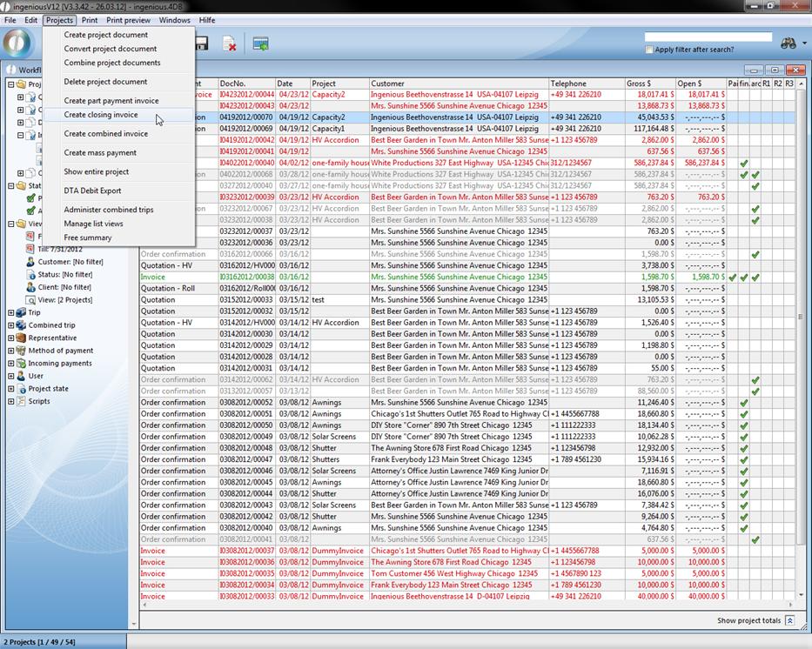Click the save floppy disk toolbar icon
The height and width of the screenshot is (649, 812).
click(201, 43)
